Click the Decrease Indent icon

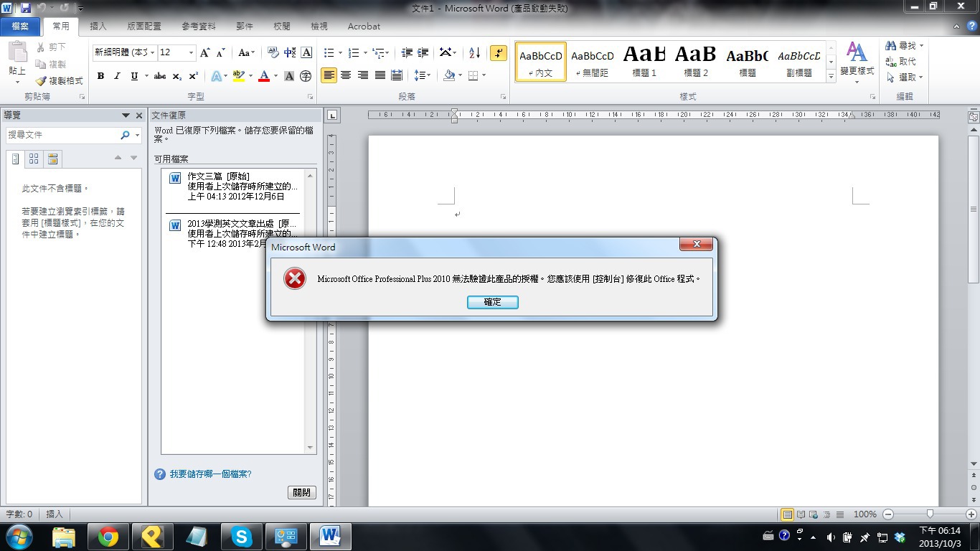pyautogui.click(x=407, y=52)
